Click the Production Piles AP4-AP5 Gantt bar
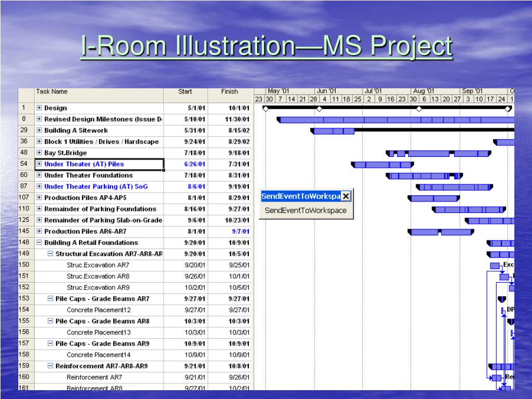The height and width of the screenshot is (399, 532). click(434, 198)
